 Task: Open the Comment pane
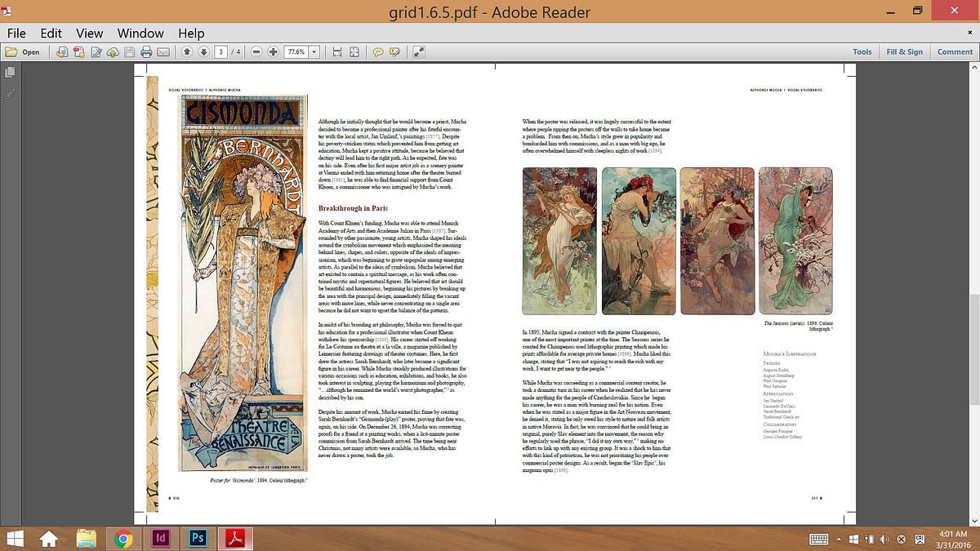(x=955, y=51)
